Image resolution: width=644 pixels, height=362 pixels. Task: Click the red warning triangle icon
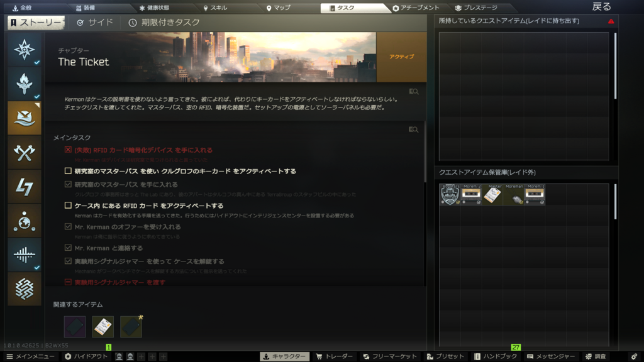(x=611, y=21)
